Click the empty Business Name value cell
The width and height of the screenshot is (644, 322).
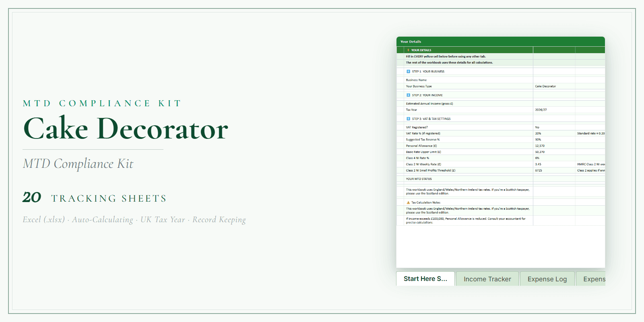554,80
